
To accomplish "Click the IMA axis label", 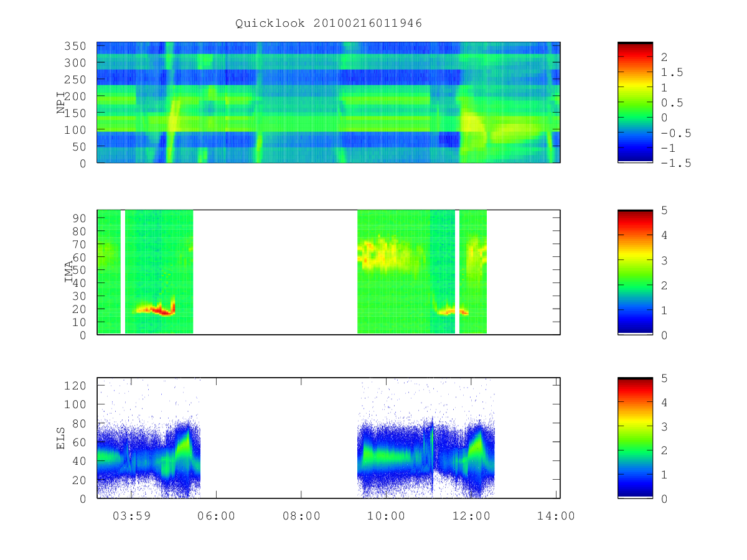I will coord(70,272).
